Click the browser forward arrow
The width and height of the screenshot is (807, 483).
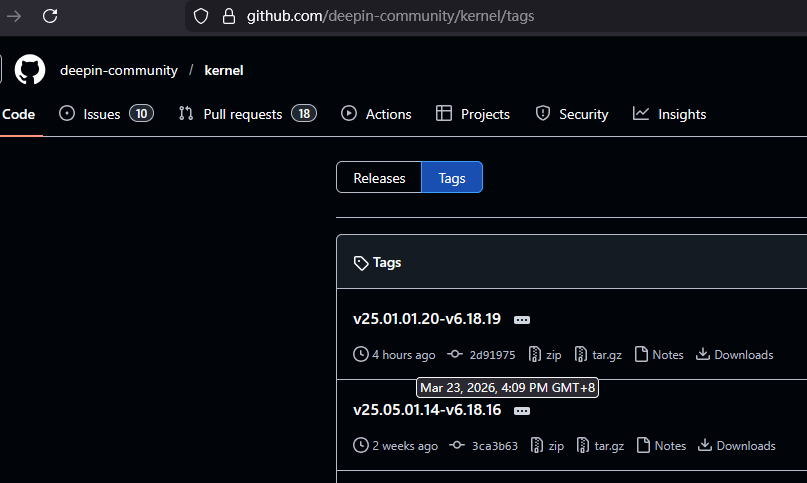[14, 16]
